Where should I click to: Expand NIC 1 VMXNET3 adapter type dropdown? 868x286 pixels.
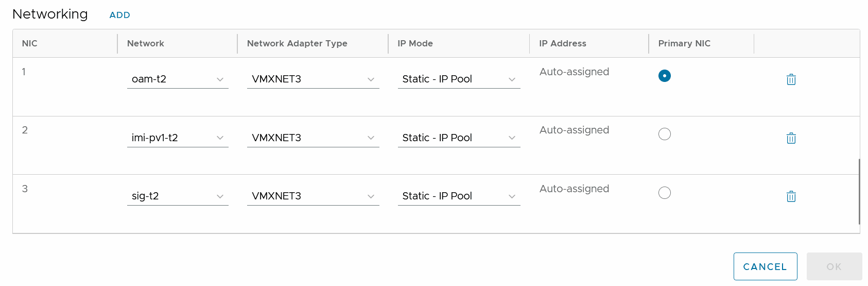tap(313, 79)
